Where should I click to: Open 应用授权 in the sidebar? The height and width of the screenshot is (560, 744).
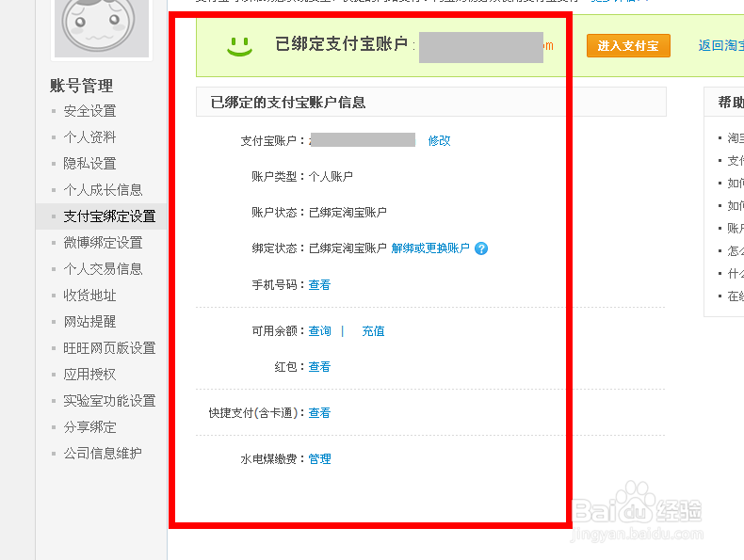pos(89,375)
